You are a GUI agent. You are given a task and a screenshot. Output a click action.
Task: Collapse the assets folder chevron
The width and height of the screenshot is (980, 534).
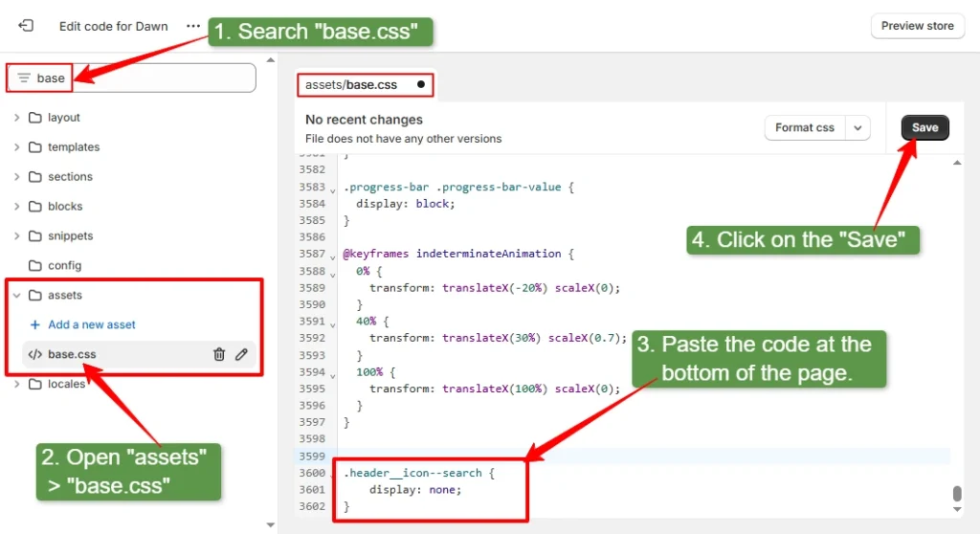coord(17,295)
